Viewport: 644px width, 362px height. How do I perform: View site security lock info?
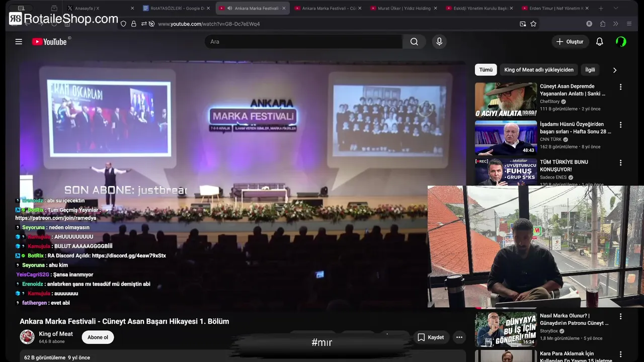pyautogui.click(x=133, y=24)
